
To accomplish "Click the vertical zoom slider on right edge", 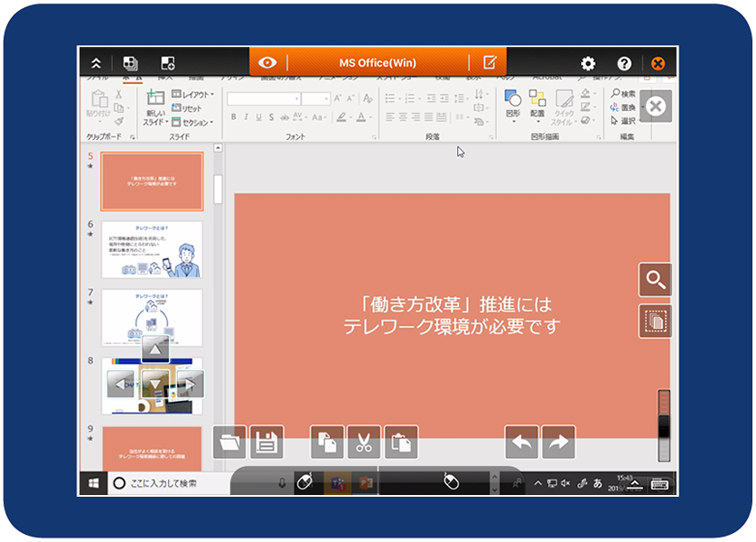I will pyautogui.click(x=664, y=426).
